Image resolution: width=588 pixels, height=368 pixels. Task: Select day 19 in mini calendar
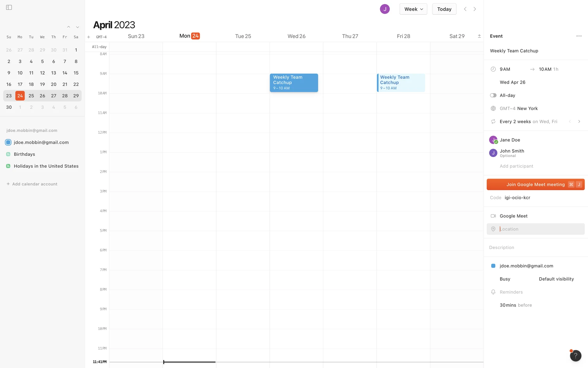(42, 84)
